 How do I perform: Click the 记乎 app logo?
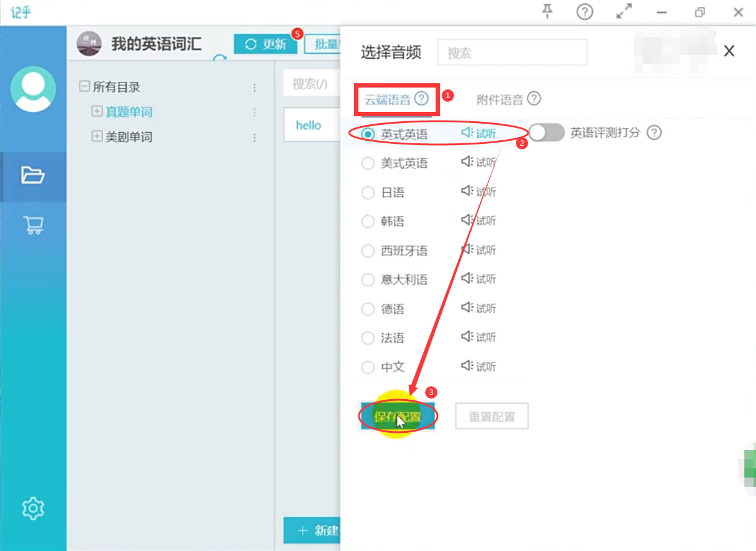point(20,12)
